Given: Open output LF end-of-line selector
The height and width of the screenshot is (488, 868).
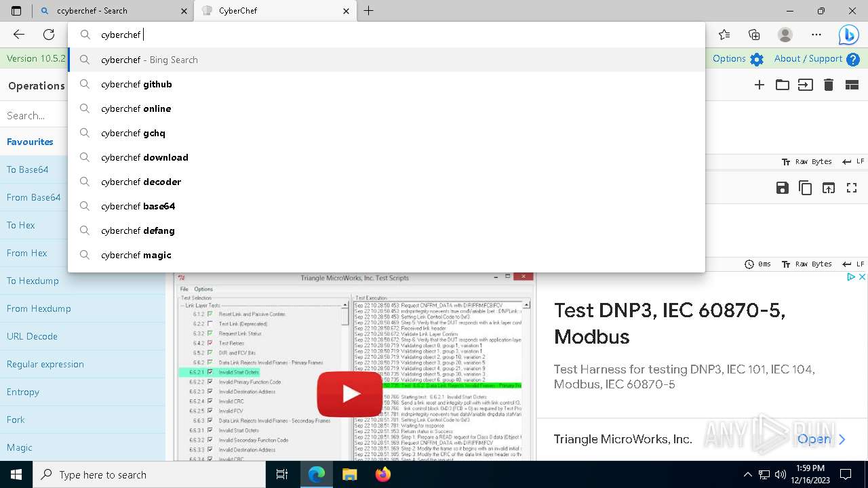Looking at the screenshot, I should point(853,264).
